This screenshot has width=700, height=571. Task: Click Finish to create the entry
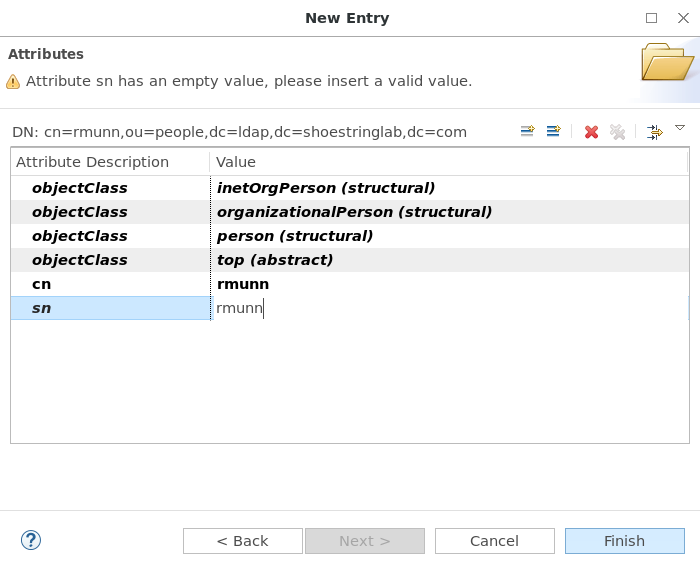tap(625, 541)
